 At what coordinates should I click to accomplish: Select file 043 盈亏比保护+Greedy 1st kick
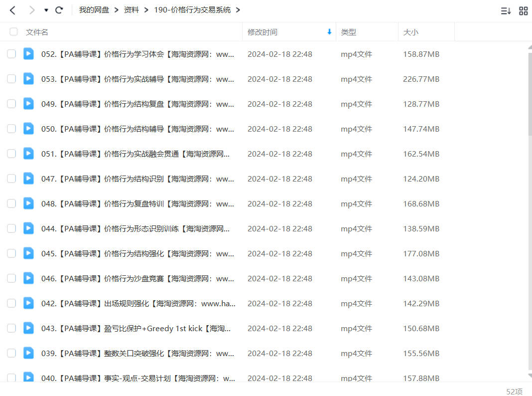click(x=136, y=328)
